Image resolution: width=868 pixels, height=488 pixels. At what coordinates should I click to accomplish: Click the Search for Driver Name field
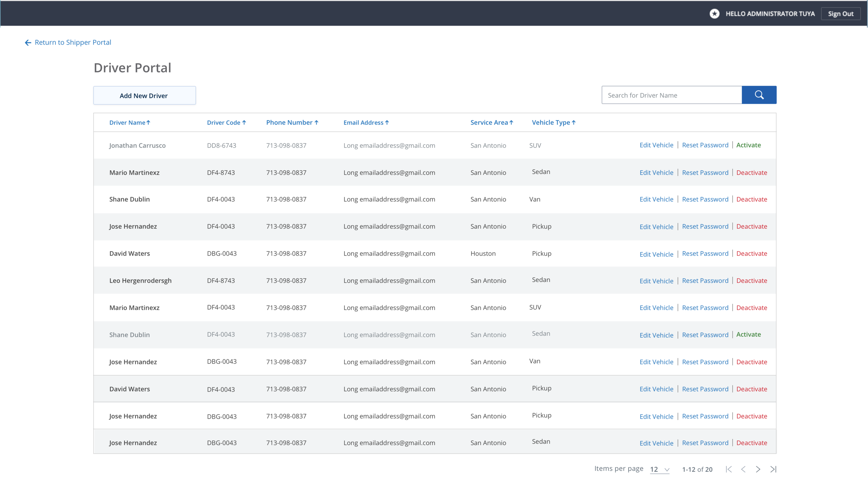tap(671, 95)
